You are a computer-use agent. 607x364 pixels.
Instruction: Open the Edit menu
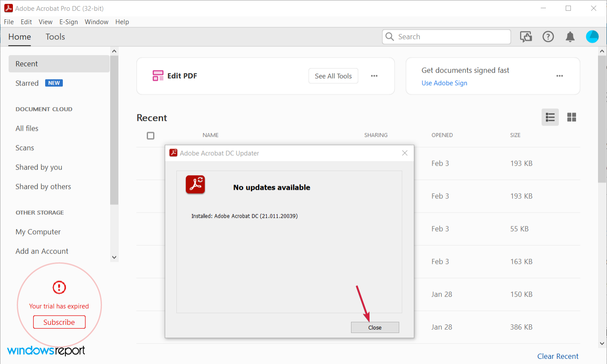coord(26,22)
